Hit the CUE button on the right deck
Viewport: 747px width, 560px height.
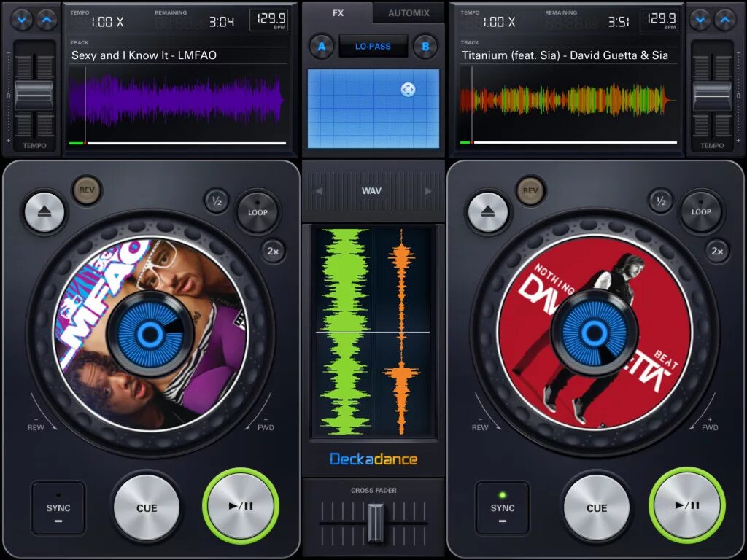click(x=597, y=507)
